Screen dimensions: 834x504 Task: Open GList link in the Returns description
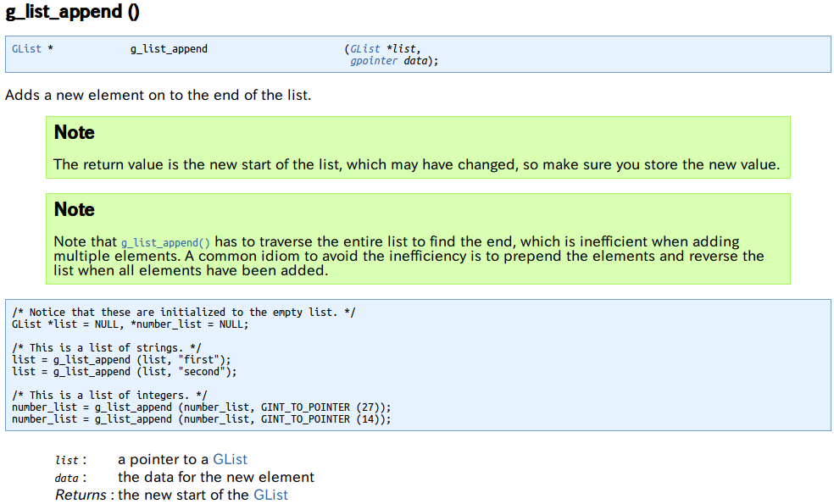click(270, 495)
